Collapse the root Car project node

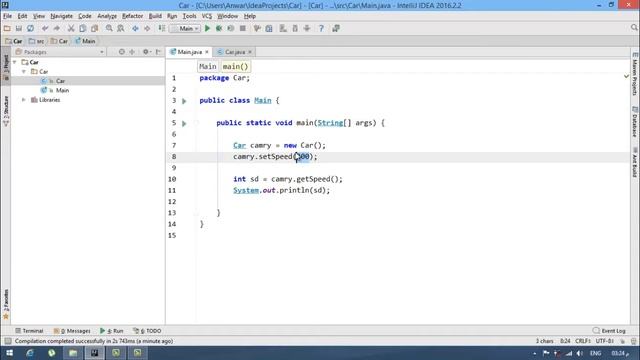(15, 62)
